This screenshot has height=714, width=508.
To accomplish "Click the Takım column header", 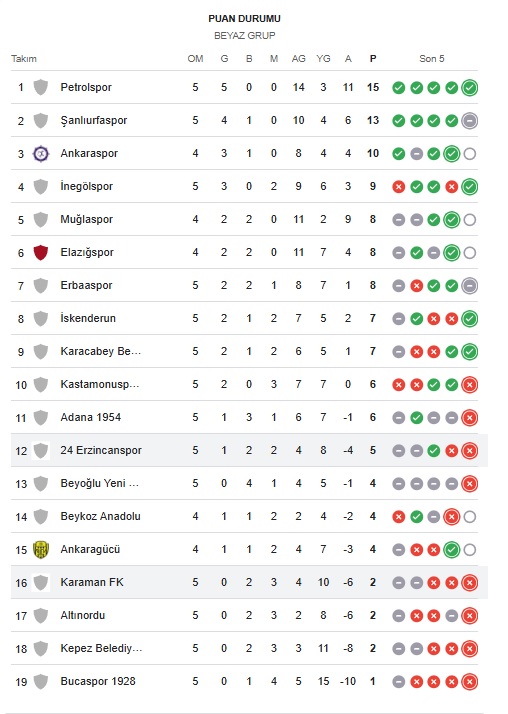I will coord(24,59).
